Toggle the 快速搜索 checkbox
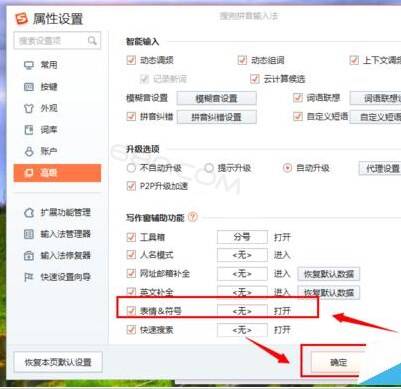 131,330
